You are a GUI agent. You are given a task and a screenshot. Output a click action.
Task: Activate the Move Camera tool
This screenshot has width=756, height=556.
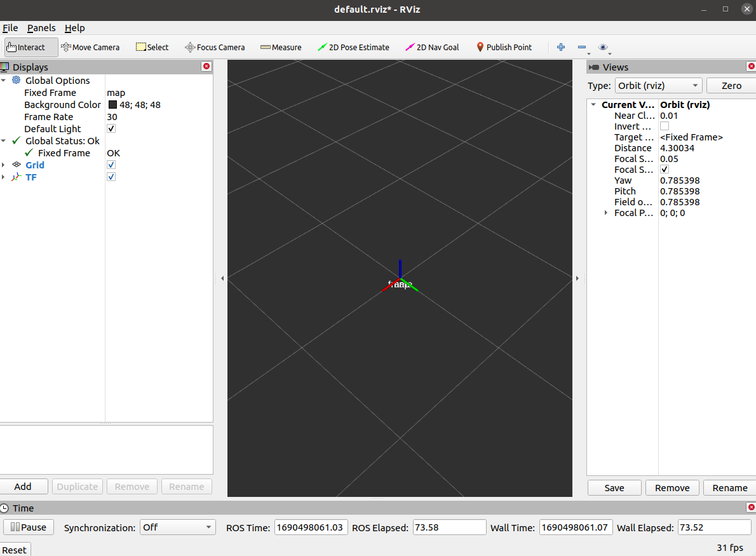[x=90, y=47]
